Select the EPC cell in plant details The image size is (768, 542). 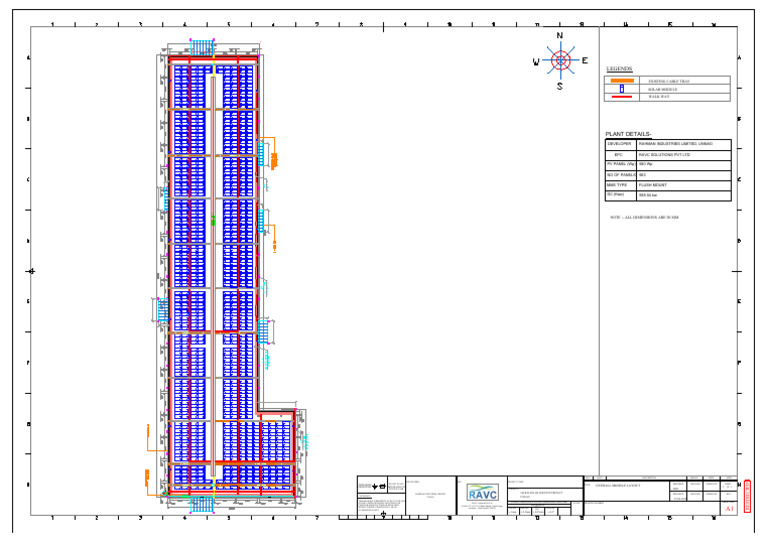pos(621,155)
